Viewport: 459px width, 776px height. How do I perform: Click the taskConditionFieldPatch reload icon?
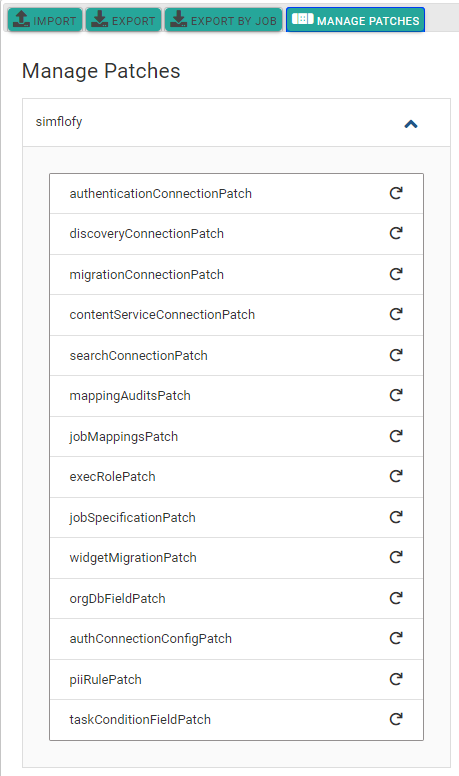[396, 719]
